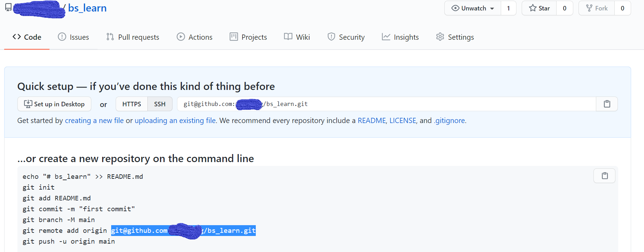Switch to the Issues tab

[x=73, y=37]
